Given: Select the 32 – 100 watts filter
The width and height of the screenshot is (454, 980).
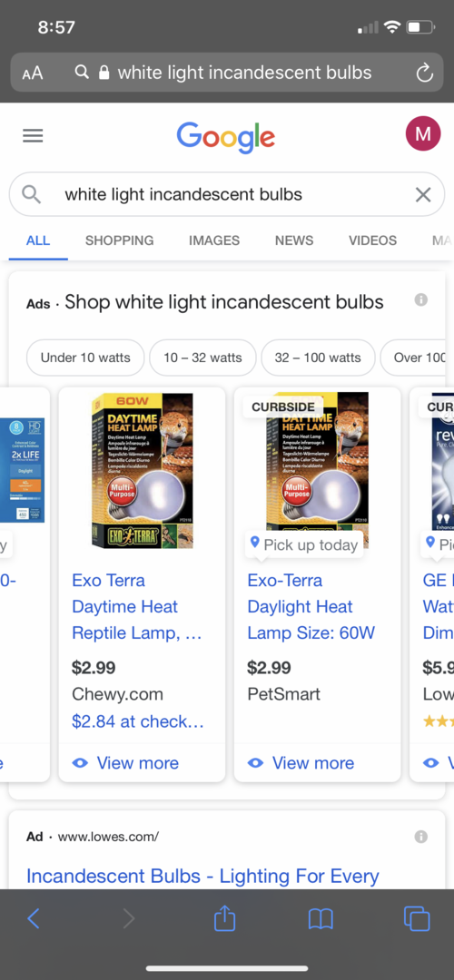Looking at the screenshot, I should [x=318, y=358].
